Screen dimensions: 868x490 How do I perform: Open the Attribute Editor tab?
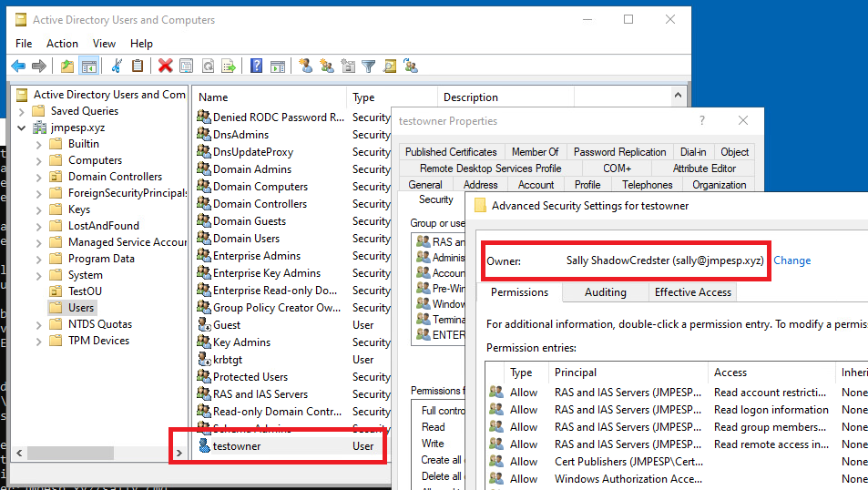pyautogui.click(x=704, y=168)
